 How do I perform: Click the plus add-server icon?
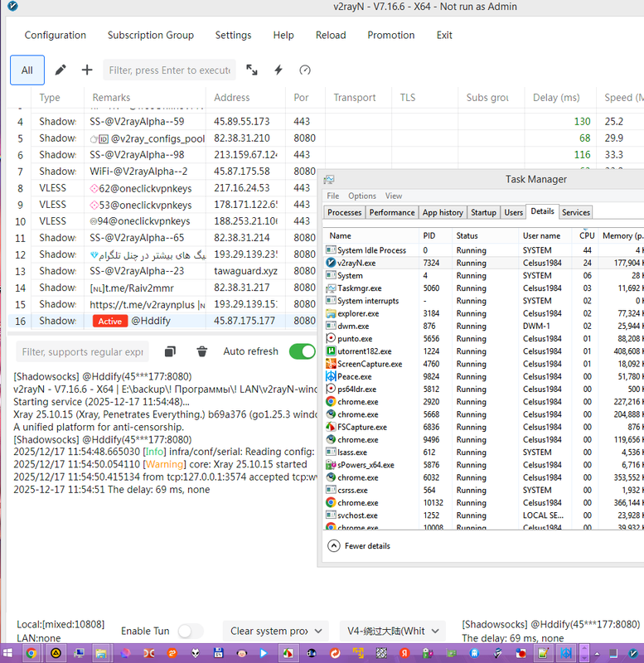87,70
